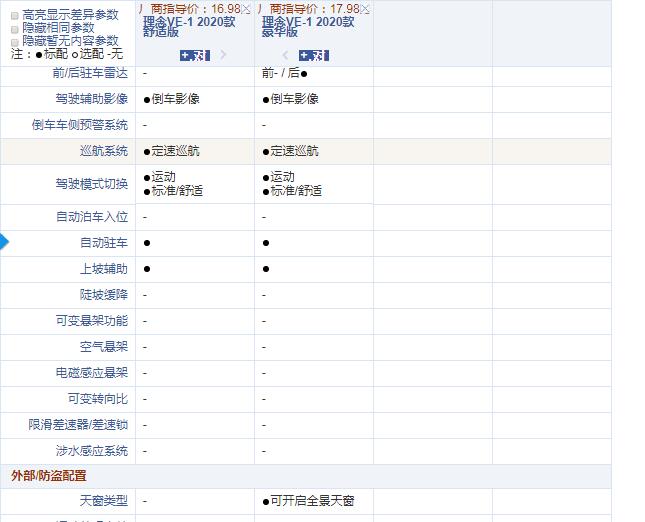Click the blue side marker beside 自动驻车

[x=4, y=242]
